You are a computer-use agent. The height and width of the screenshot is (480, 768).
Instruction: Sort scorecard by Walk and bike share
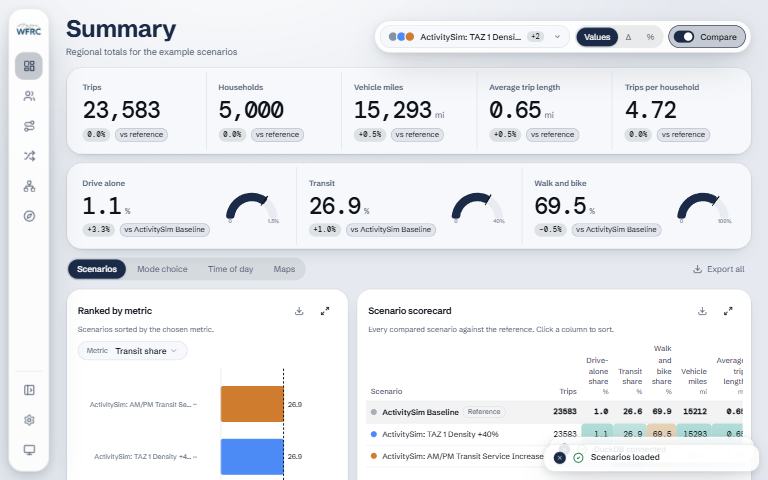(x=662, y=370)
